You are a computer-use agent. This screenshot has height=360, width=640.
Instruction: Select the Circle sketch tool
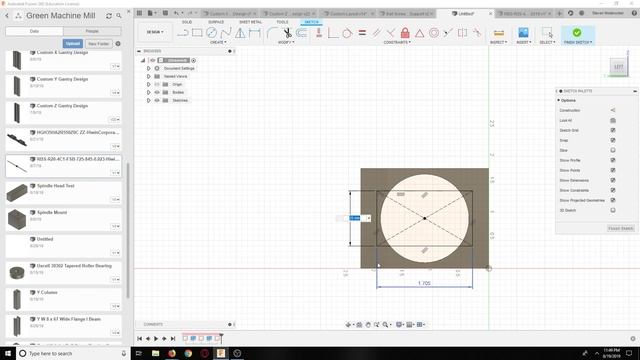click(211, 33)
